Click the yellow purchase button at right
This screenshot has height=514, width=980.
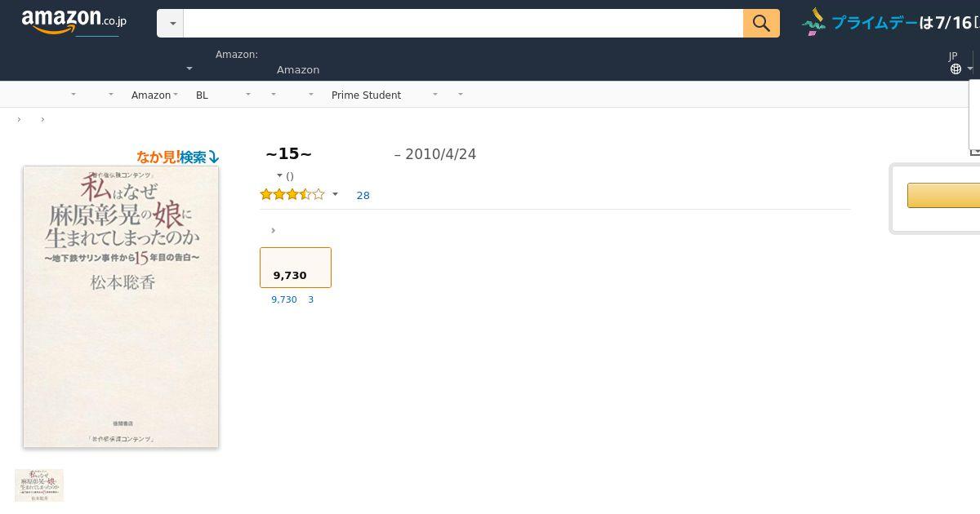tap(943, 195)
